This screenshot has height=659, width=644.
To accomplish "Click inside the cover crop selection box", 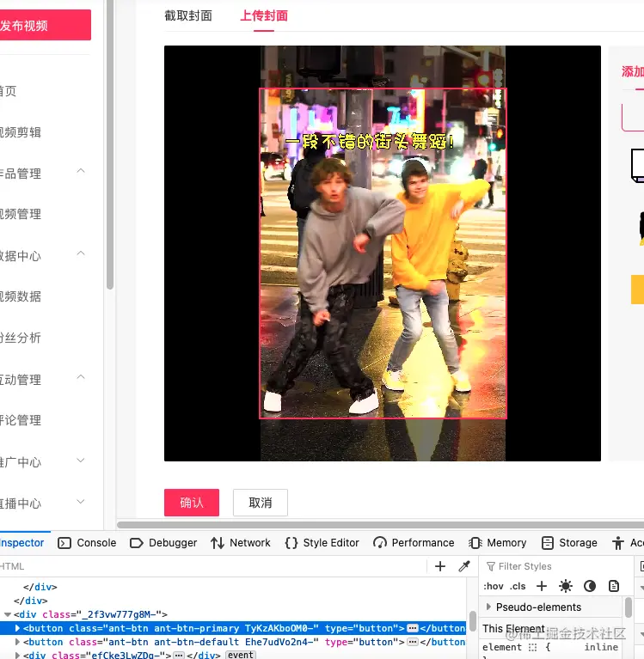I will click(x=383, y=253).
